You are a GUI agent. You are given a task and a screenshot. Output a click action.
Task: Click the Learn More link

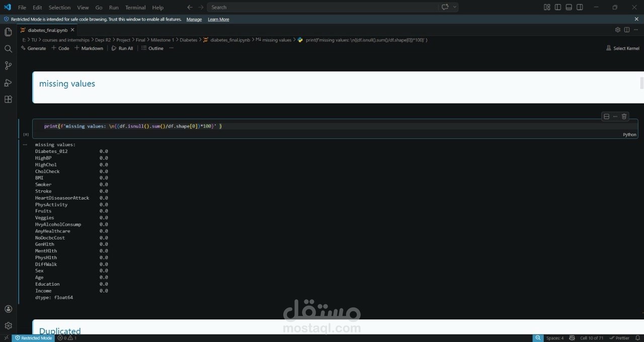(x=218, y=19)
